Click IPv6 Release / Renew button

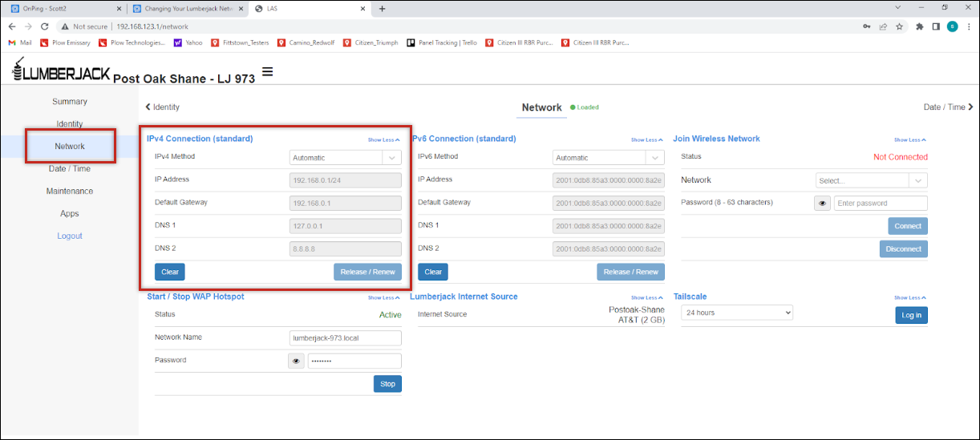(630, 272)
